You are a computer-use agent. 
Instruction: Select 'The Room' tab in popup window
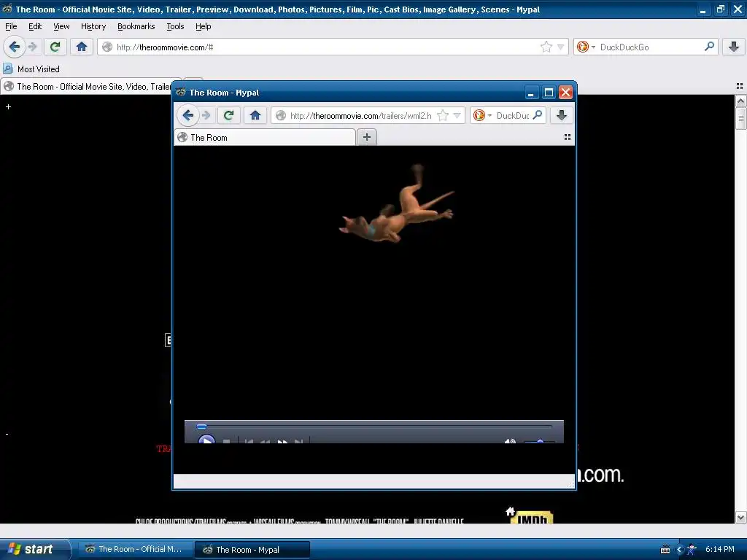tap(265, 138)
